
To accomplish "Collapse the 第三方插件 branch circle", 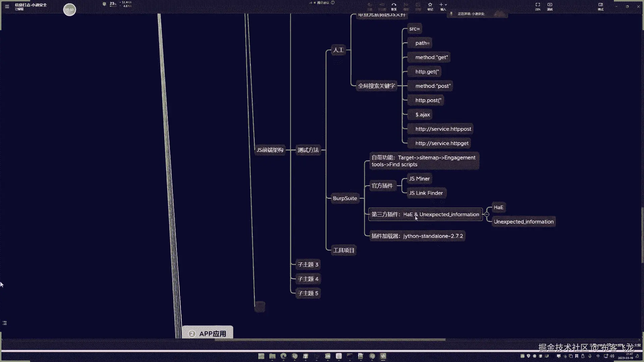I will point(487,215).
